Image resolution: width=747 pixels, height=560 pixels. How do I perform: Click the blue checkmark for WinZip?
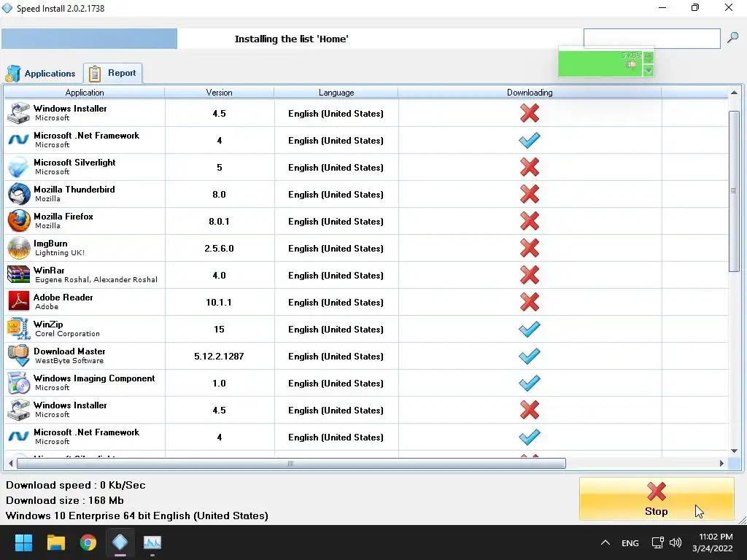[x=530, y=329]
